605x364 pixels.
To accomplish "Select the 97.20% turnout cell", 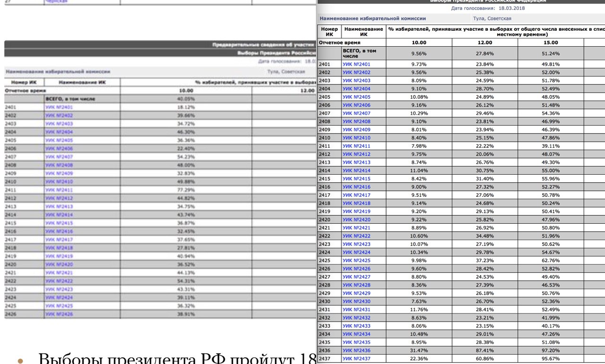I will click(551, 351).
